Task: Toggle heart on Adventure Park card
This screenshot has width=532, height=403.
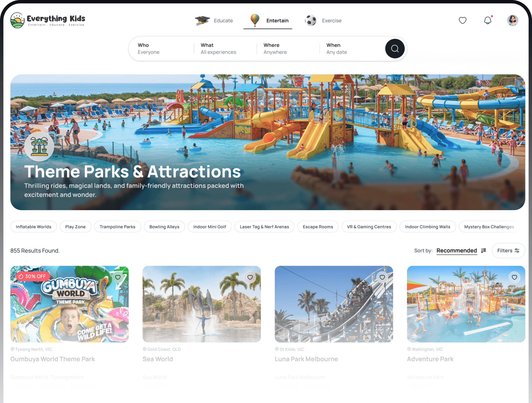Action: [514, 277]
